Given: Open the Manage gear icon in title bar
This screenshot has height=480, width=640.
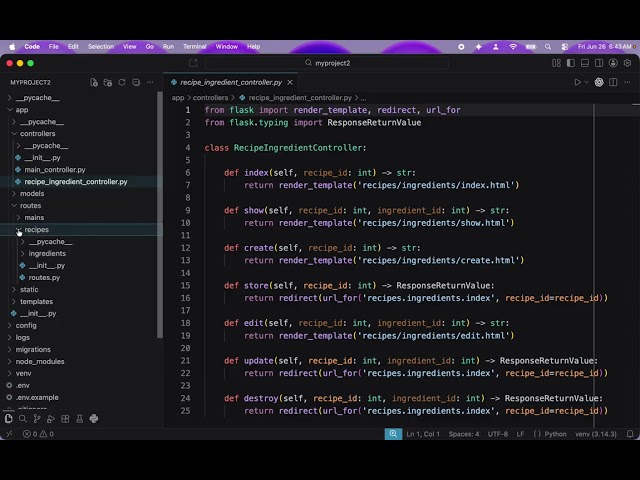Looking at the screenshot, I should (x=627, y=63).
